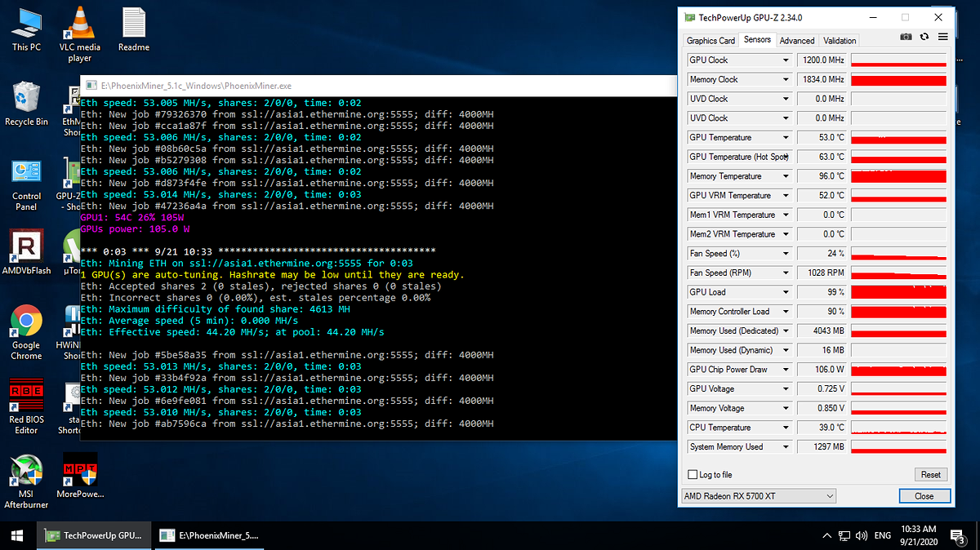Select the Control Panel desktop icon
Image resolution: width=980 pixels, height=550 pixels.
point(26,184)
